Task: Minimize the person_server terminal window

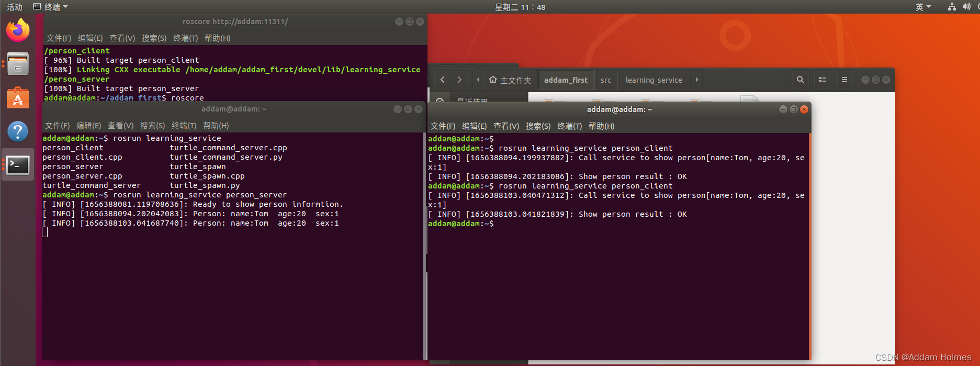Action: pyautogui.click(x=398, y=109)
